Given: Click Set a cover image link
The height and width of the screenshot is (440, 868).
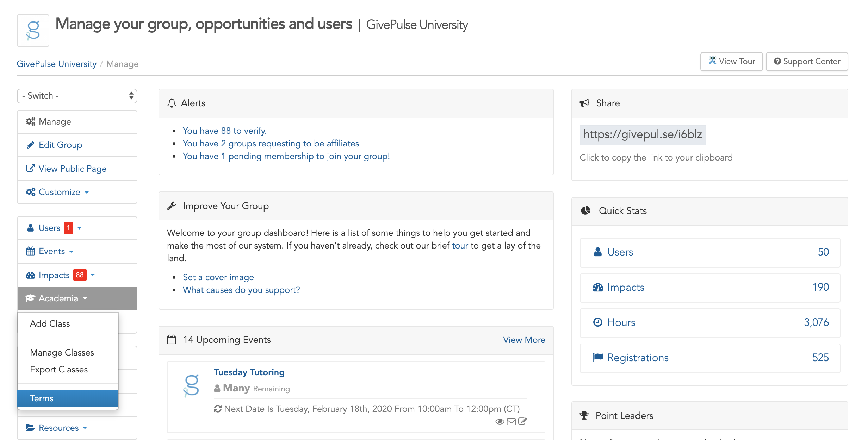Looking at the screenshot, I should click(218, 277).
